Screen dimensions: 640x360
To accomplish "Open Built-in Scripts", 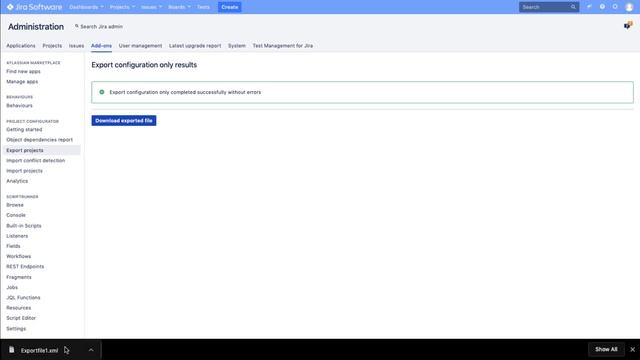I will [24, 226].
